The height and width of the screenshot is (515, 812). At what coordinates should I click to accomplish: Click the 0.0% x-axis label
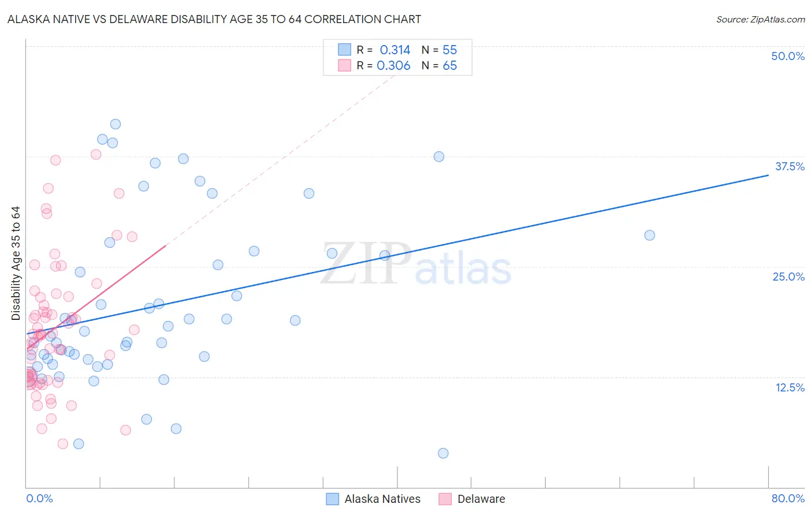click(x=39, y=498)
